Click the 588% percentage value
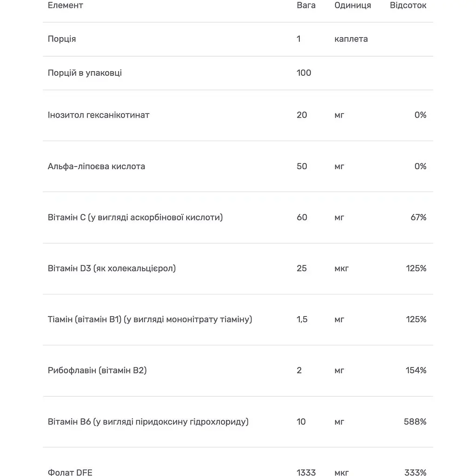This screenshot has height=476, width=476. point(415,422)
